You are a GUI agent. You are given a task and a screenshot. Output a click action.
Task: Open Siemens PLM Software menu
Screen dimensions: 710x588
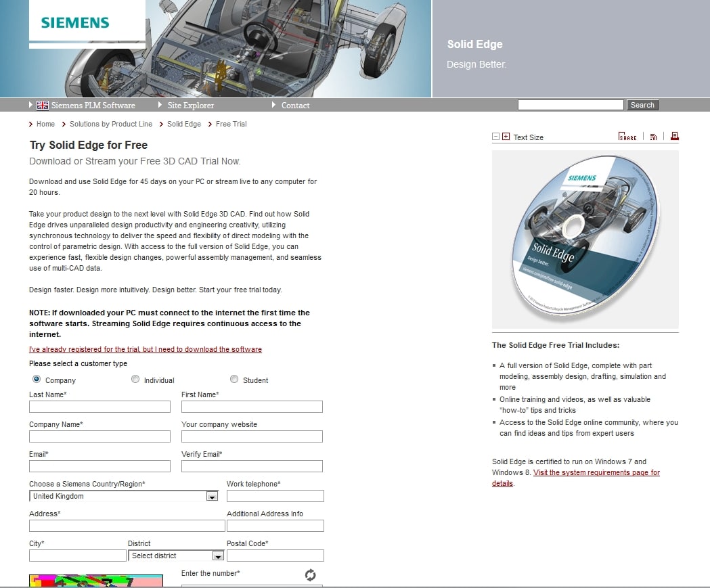(93, 105)
